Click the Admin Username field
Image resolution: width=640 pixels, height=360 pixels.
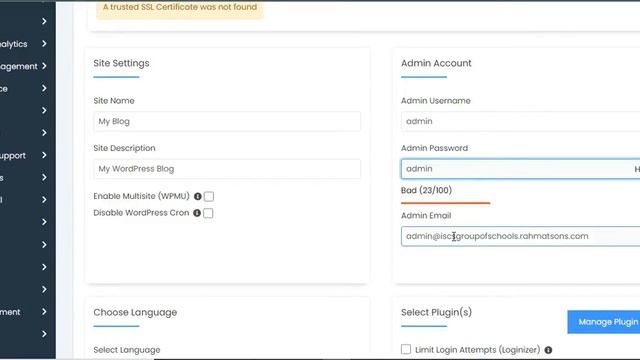click(x=520, y=121)
